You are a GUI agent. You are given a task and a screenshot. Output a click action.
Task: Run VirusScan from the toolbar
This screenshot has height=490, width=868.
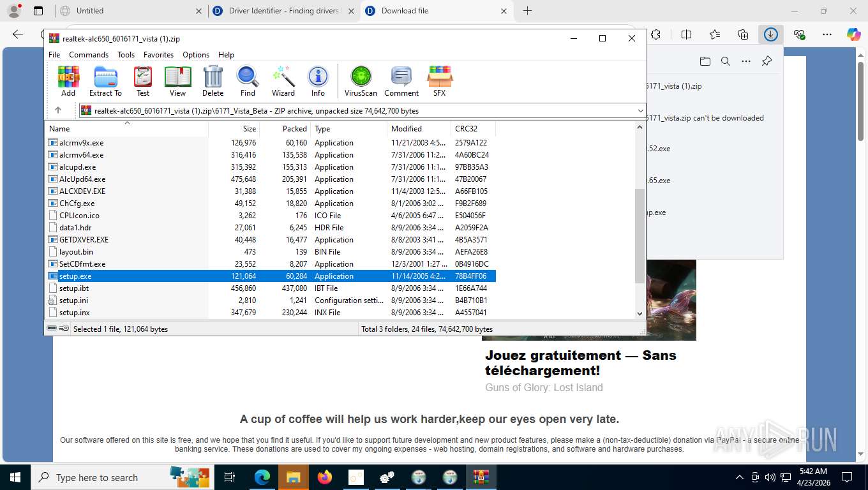tap(361, 81)
